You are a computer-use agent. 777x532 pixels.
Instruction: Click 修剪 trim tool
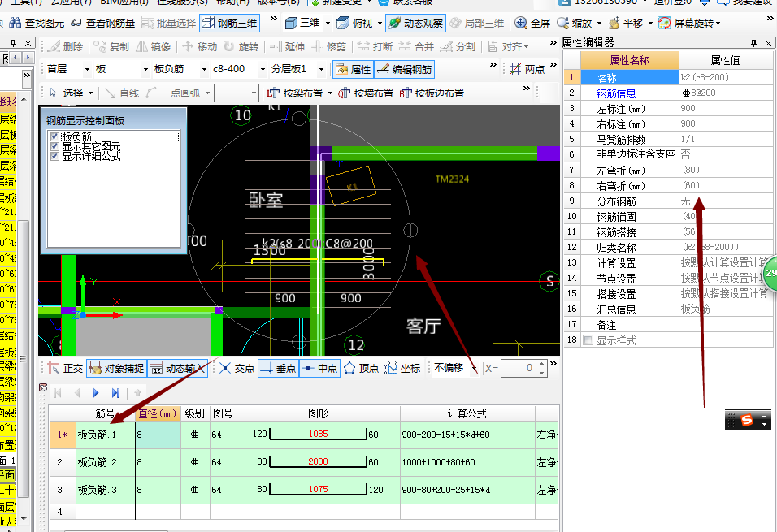(329, 46)
